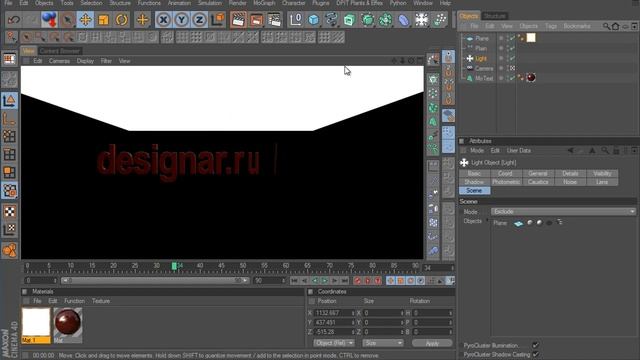Viewport: 640px width, 360px height.
Task: Open the deformer capsule icon
Action: [403, 20]
